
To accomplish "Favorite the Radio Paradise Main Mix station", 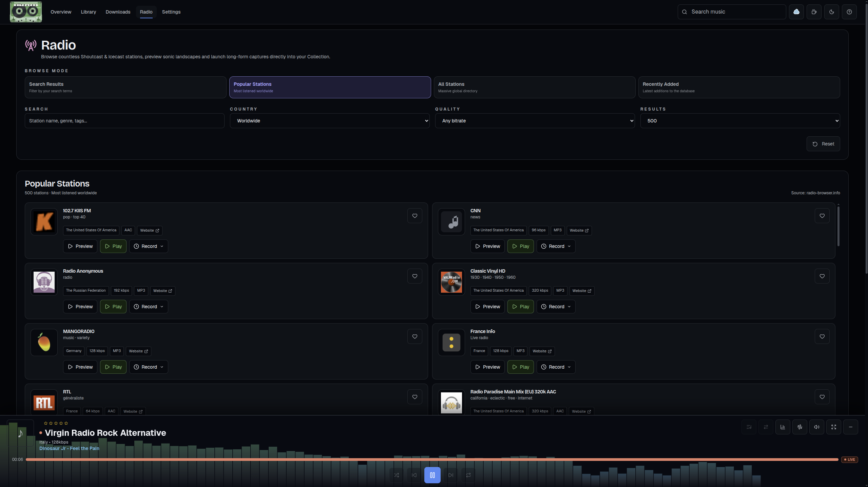I will pyautogui.click(x=822, y=397).
